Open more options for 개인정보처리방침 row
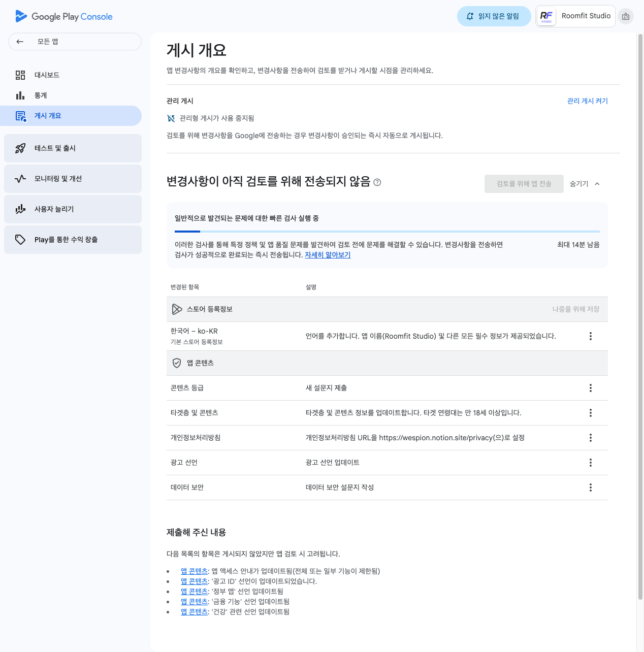644x652 pixels. click(590, 438)
